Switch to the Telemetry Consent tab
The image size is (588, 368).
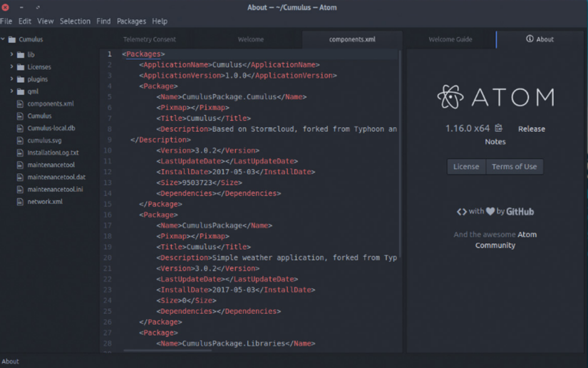[149, 39]
